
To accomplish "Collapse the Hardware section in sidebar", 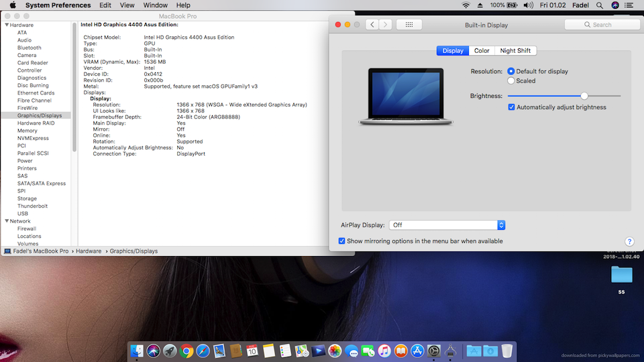I will [x=7, y=25].
